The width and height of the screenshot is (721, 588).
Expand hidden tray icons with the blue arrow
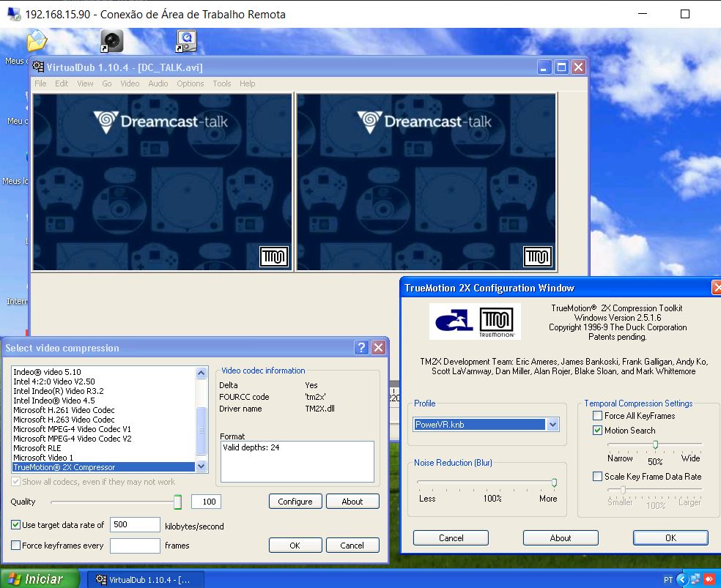click(682, 579)
